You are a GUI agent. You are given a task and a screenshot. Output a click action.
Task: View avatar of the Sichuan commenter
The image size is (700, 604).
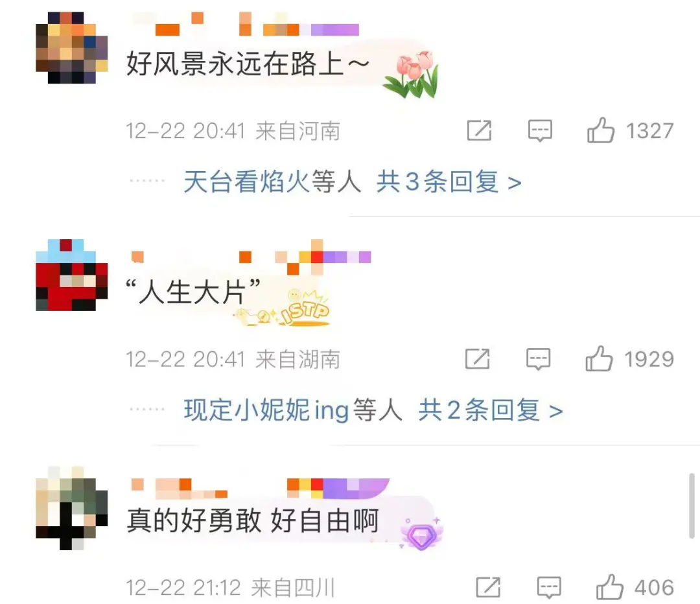(x=71, y=508)
